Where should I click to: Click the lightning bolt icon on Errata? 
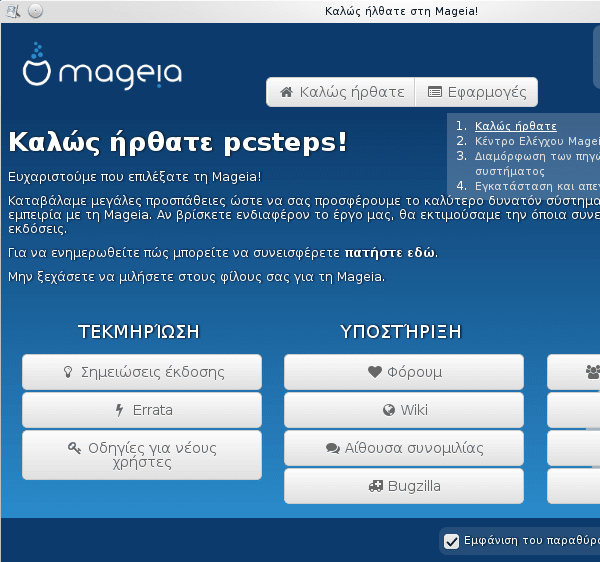(x=120, y=410)
